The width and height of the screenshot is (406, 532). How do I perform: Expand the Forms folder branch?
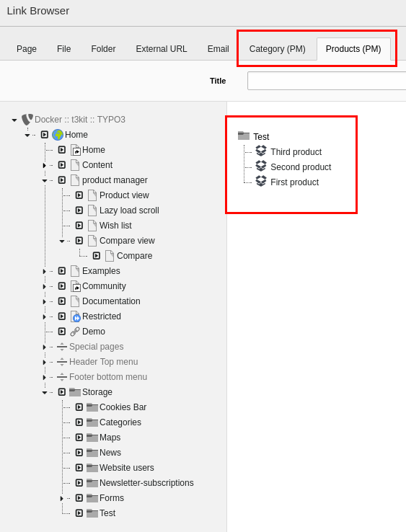[62, 498]
